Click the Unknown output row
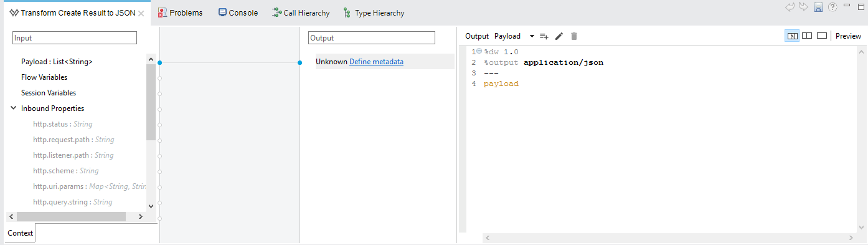 click(x=385, y=62)
